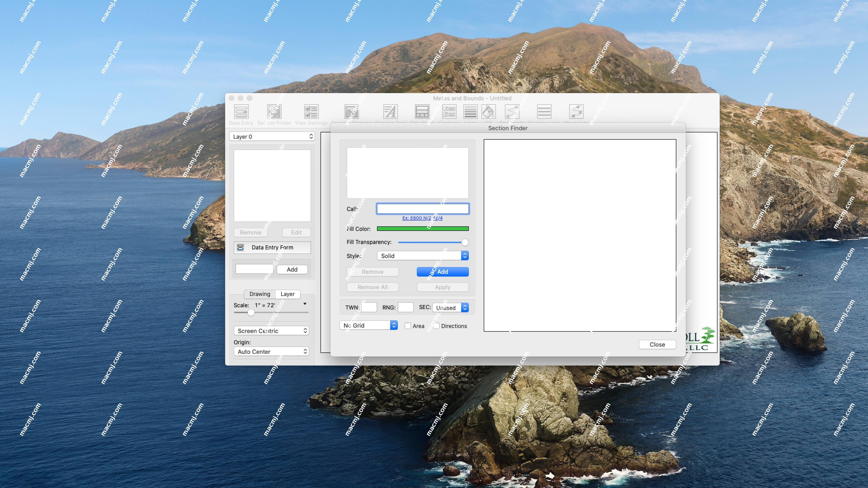Click the section list box above Call
Screen dimensions: 868x488
407,173
